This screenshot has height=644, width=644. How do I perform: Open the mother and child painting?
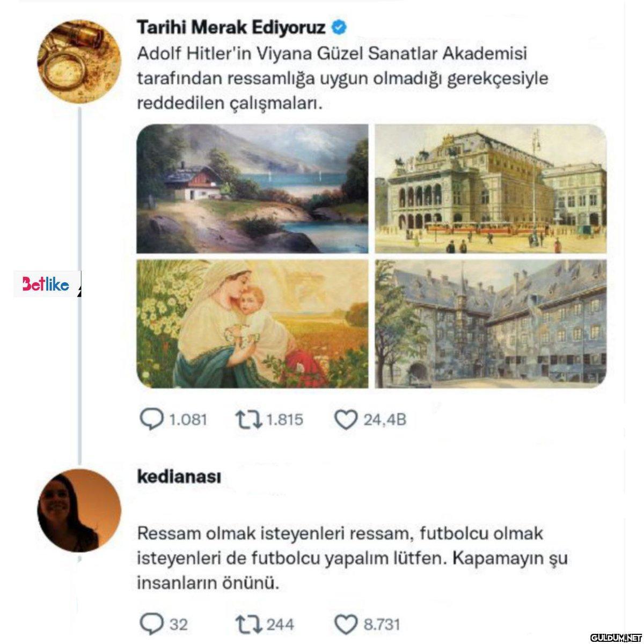pyautogui.click(x=253, y=324)
